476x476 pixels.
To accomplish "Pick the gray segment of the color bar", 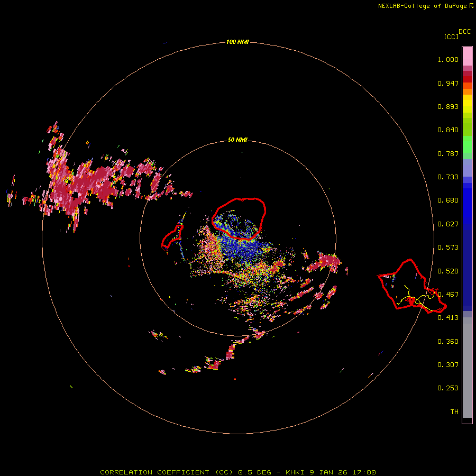I will point(467,368).
